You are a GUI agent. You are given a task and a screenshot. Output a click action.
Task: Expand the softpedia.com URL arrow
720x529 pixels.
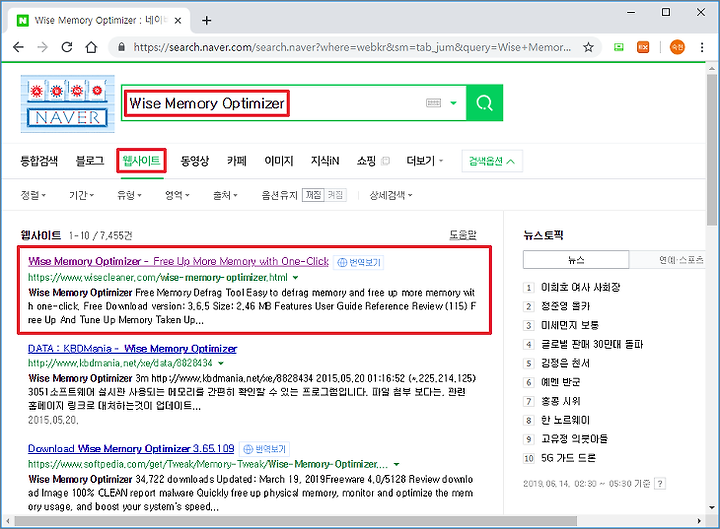pyautogui.click(x=396, y=464)
